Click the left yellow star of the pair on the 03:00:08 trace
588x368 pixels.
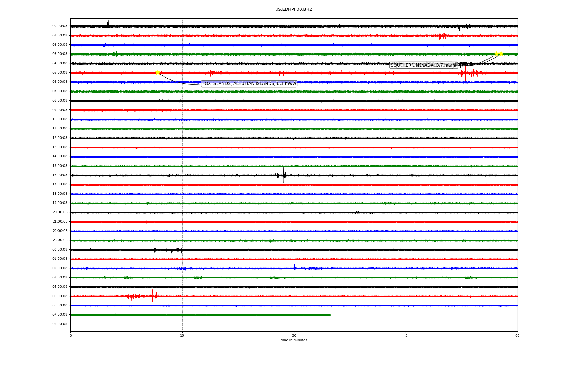click(496, 54)
